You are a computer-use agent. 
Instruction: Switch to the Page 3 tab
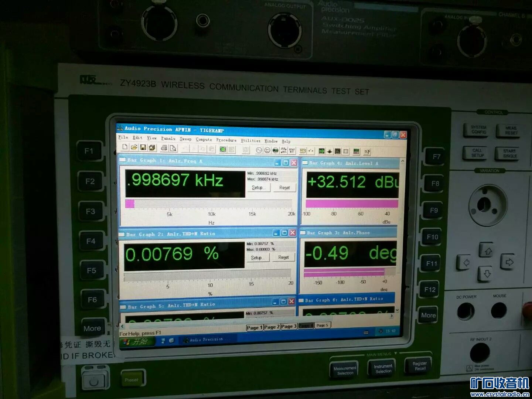tap(289, 326)
